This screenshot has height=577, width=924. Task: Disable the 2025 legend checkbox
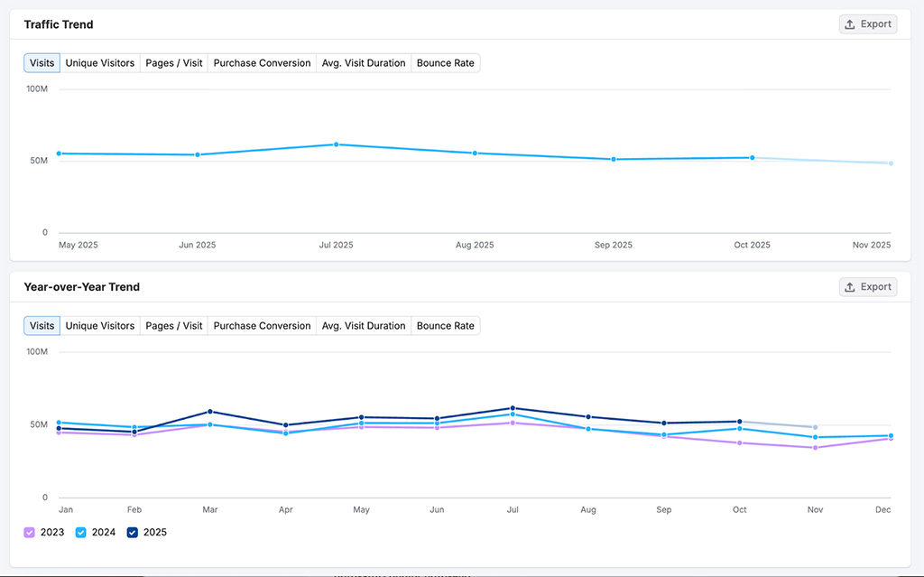click(131, 532)
